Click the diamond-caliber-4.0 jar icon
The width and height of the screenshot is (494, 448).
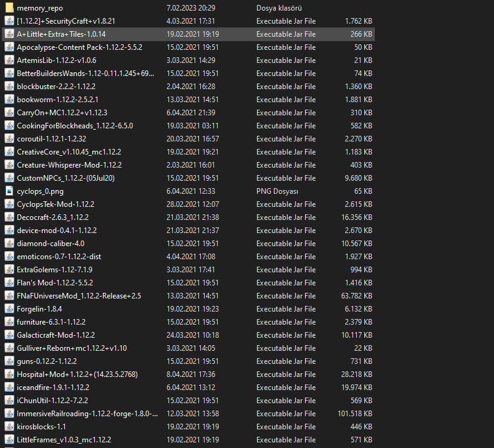(x=9, y=244)
